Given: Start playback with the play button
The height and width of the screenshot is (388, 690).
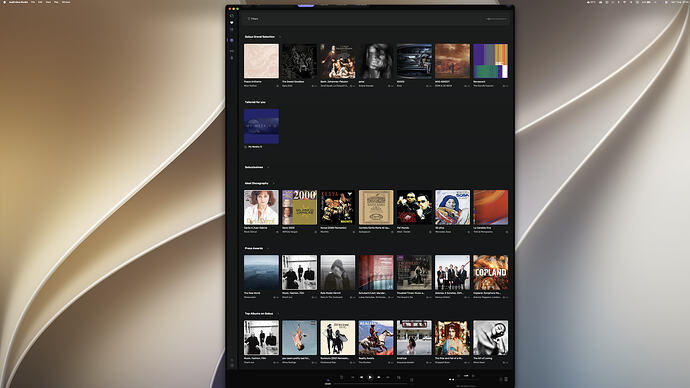Looking at the screenshot, I should pyautogui.click(x=370, y=377).
